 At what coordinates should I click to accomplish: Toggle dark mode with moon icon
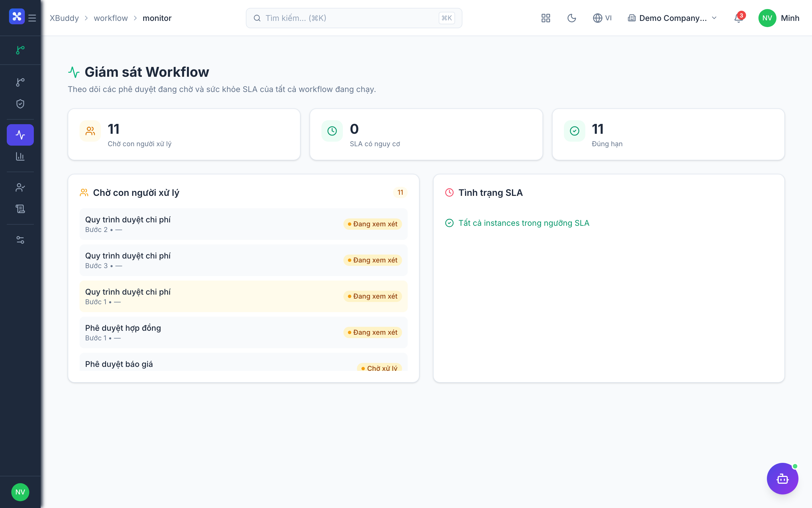coord(572,18)
